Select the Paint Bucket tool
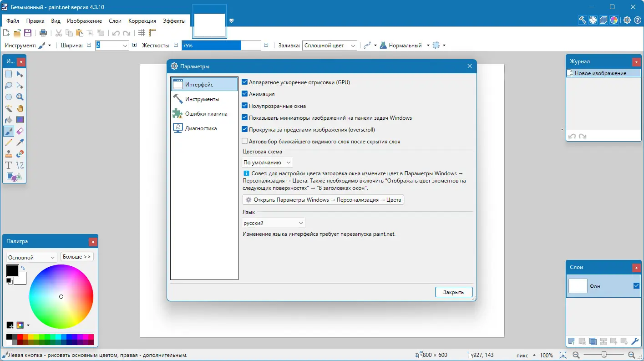644x361 pixels. click(x=9, y=119)
